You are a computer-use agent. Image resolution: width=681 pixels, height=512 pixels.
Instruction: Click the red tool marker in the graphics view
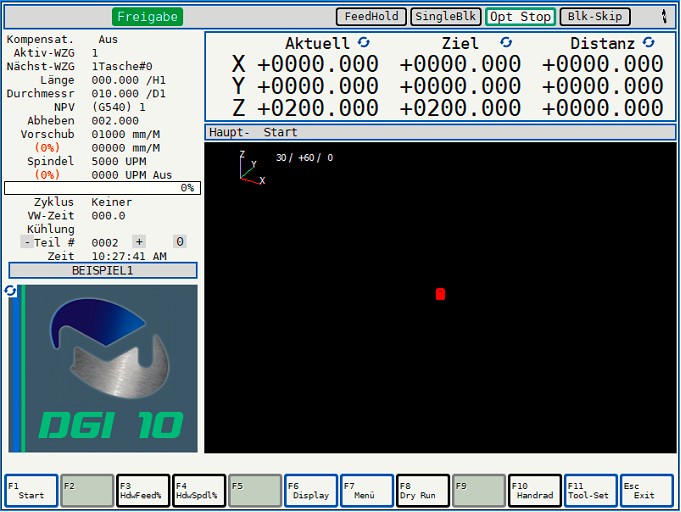[x=440, y=294]
